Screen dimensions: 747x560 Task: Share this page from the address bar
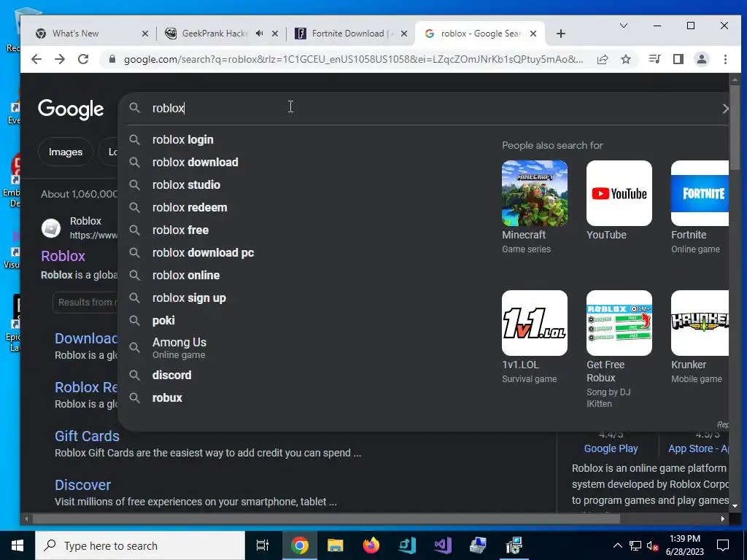603,59
